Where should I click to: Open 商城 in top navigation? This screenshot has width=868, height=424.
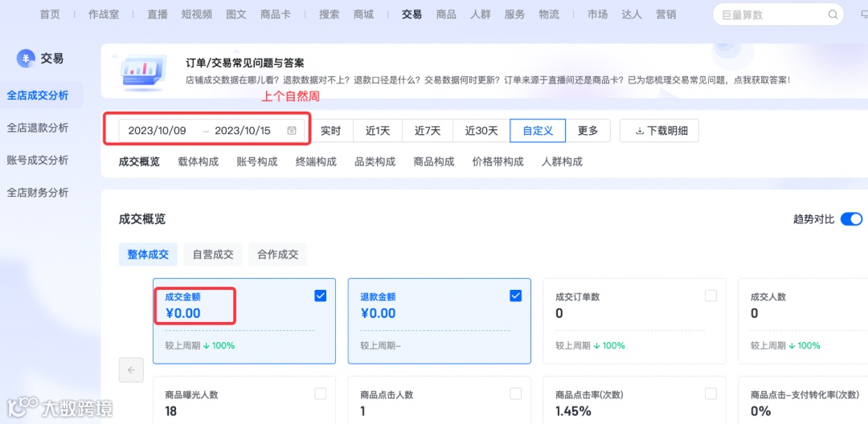click(x=363, y=15)
